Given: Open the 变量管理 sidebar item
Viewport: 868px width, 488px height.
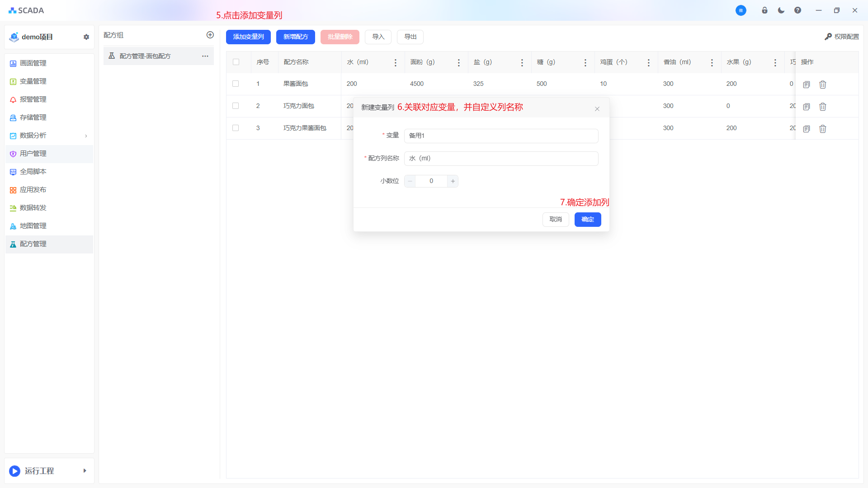Looking at the screenshot, I should pyautogui.click(x=33, y=81).
